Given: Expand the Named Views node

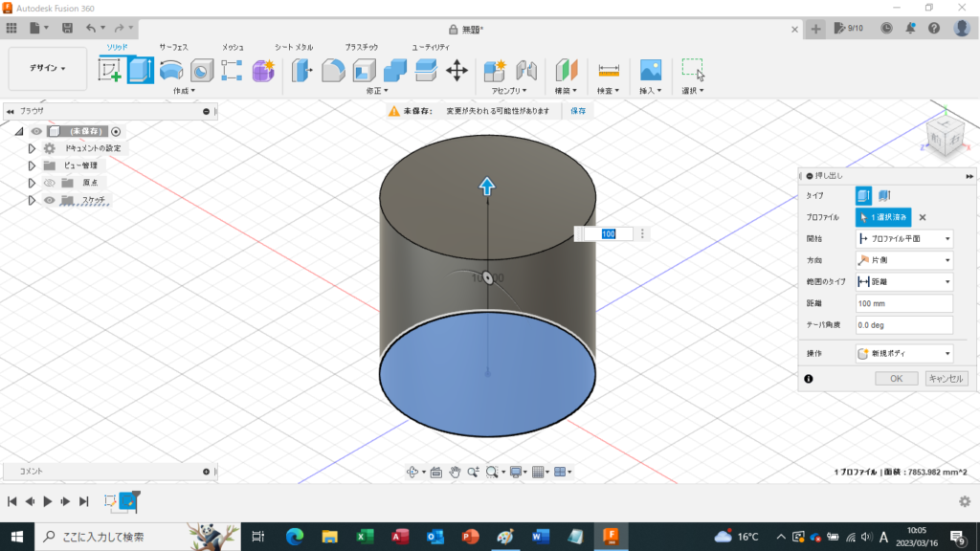Looking at the screenshot, I should coord(32,165).
